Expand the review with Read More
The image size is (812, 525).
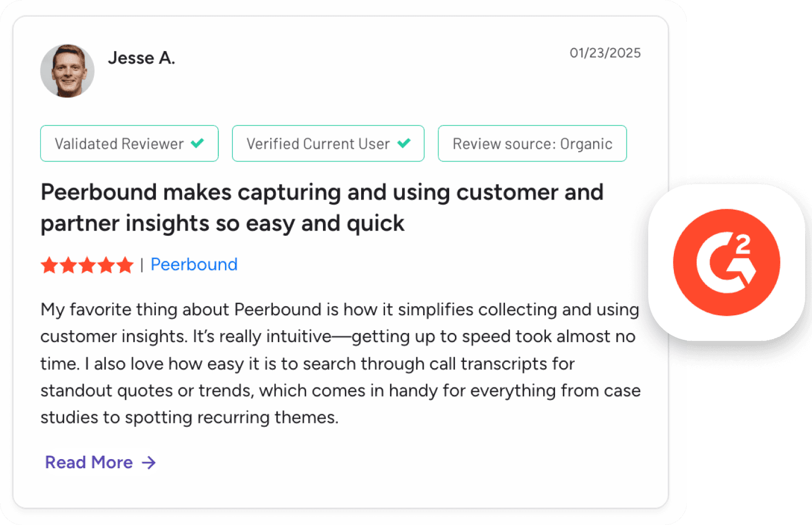tap(89, 463)
